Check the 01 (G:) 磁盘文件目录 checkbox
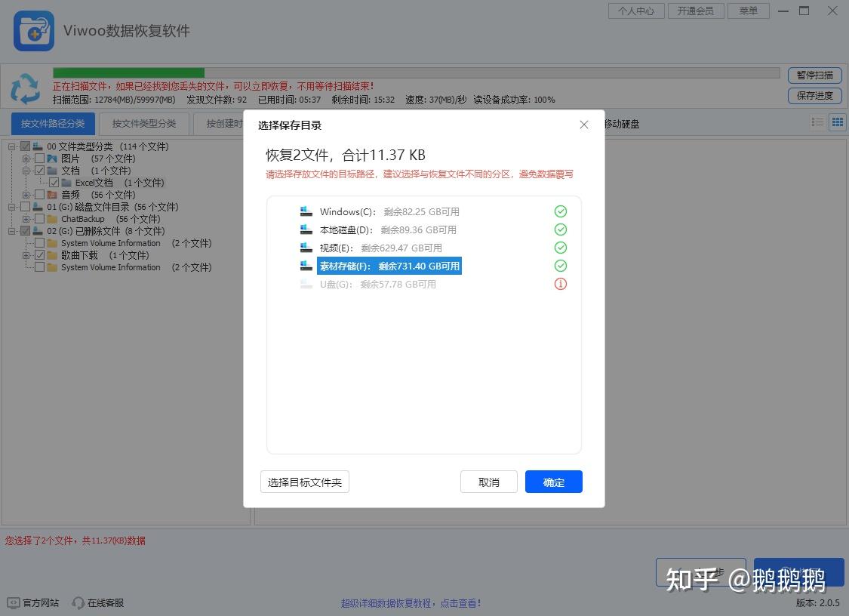Image resolution: width=849 pixels, height=616 pixels. click(25, 207)
